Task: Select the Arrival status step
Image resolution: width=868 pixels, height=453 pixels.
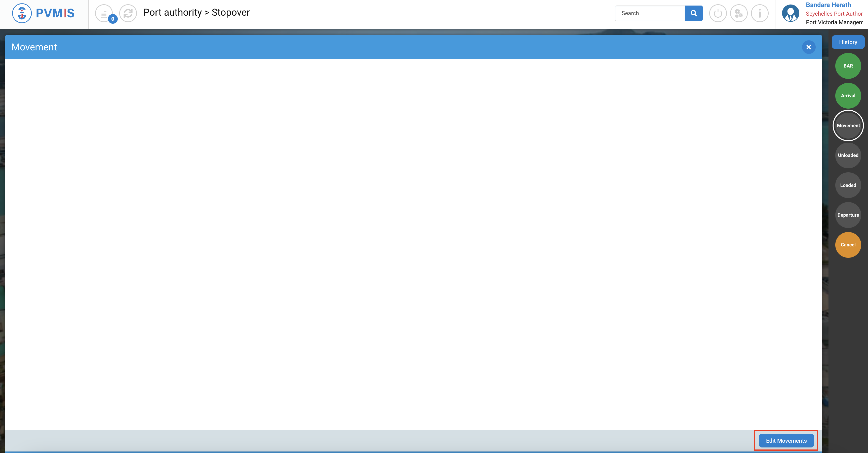Action: 848,95
